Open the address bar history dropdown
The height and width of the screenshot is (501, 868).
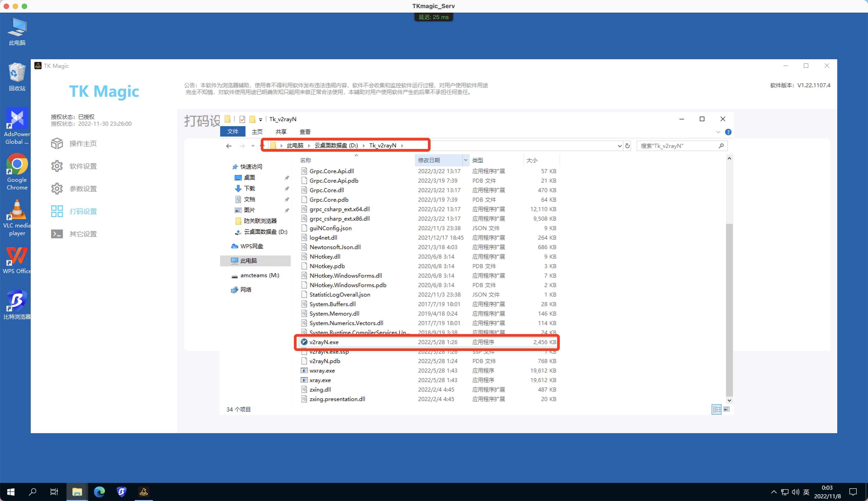coord(619,146)
